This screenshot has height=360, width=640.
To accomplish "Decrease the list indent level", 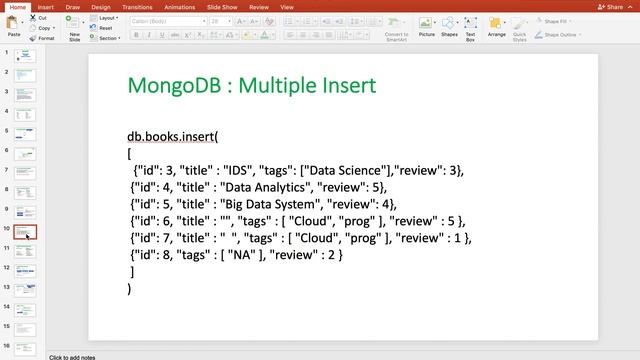I will pyautogui.click(x=327, y=21).
